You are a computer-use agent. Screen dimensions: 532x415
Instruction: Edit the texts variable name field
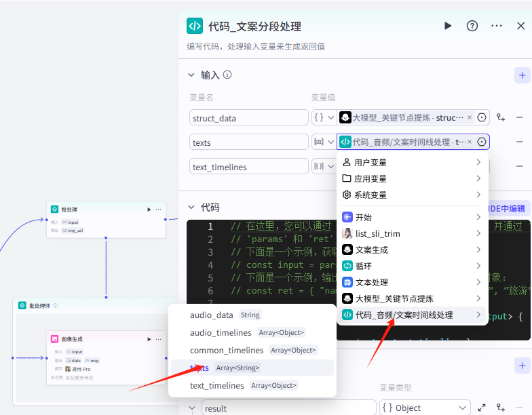coord(248,142)
